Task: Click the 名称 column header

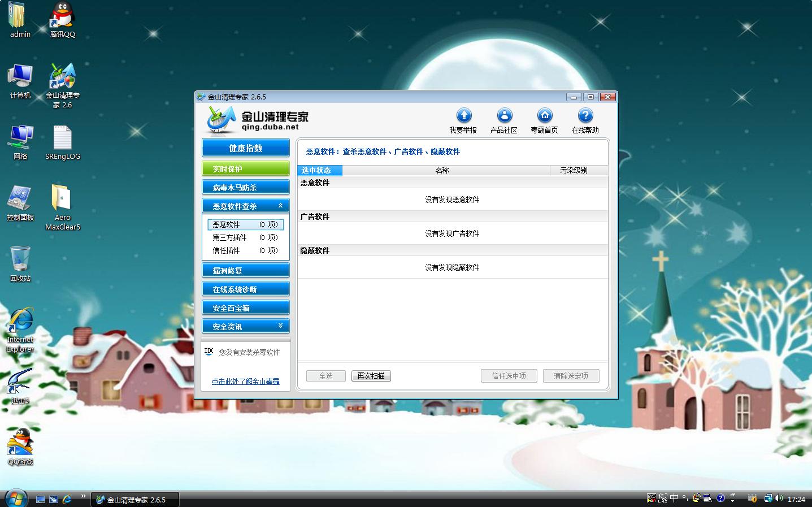Action: (446, 170)
